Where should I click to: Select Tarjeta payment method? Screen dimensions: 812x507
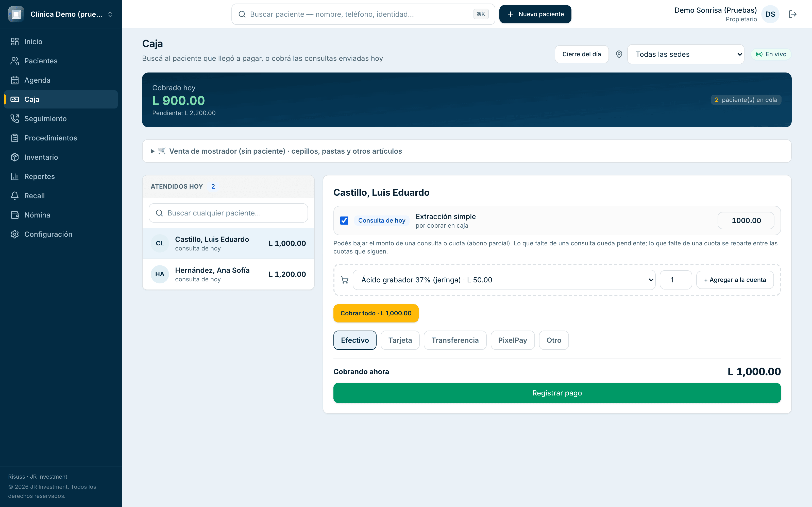point(400,340)
